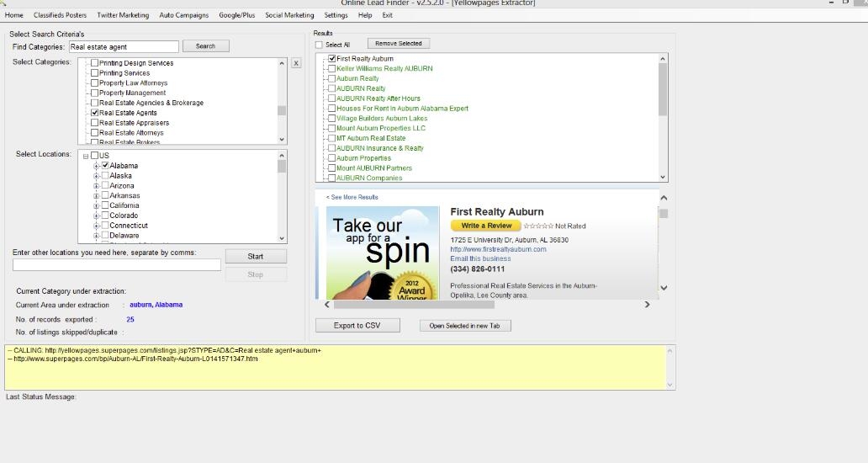Uncheck the Real Estate Agents category
The height and width of the screenshot is (463, 868).
click(95, 113)
